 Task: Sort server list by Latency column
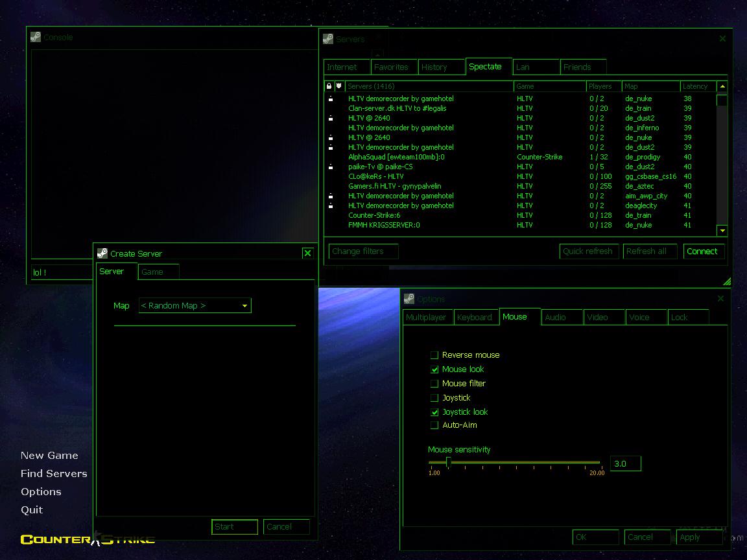[698, 86]
